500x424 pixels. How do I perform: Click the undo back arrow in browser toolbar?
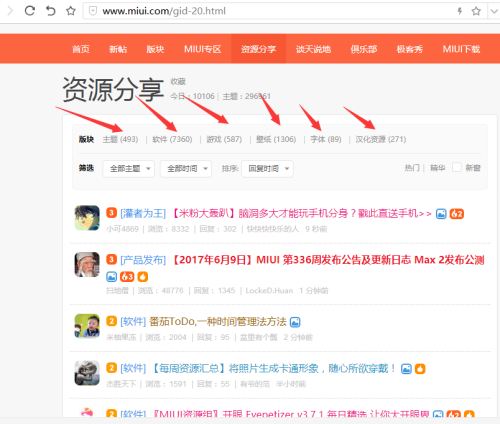[x=50, y=11]
